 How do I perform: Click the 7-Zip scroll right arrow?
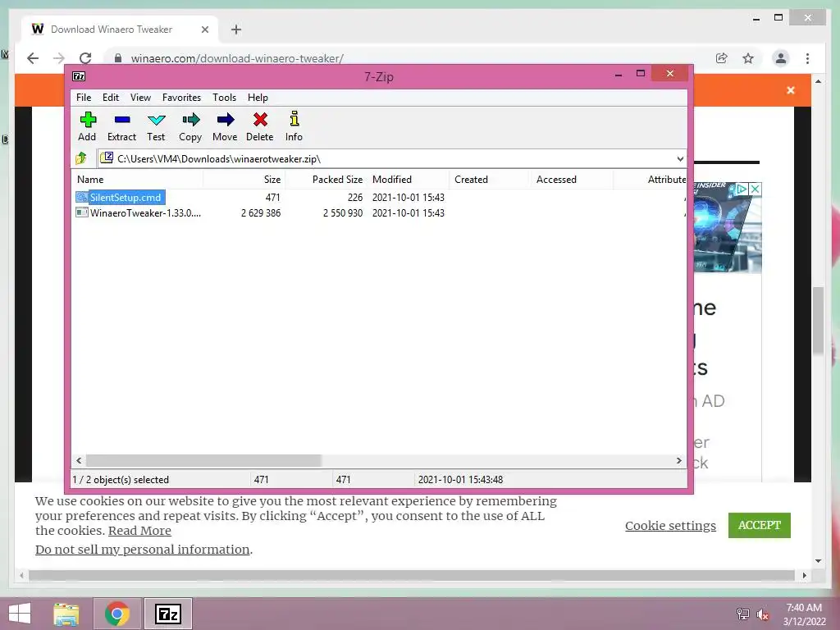tap(678, 461)
